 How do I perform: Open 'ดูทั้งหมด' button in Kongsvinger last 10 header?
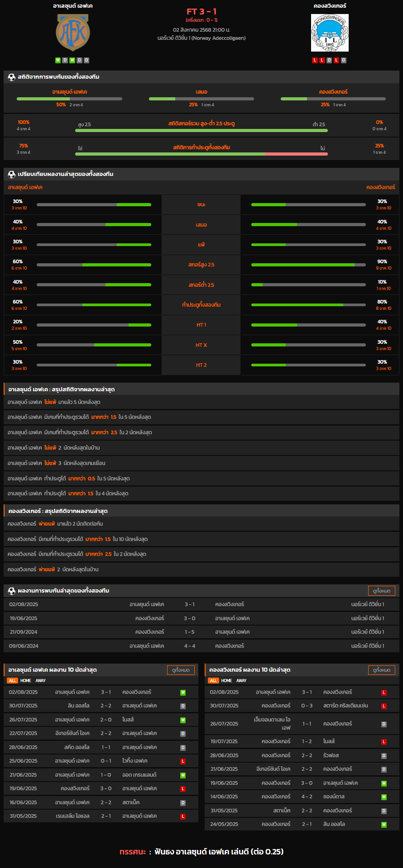click(x=382, y=670)
